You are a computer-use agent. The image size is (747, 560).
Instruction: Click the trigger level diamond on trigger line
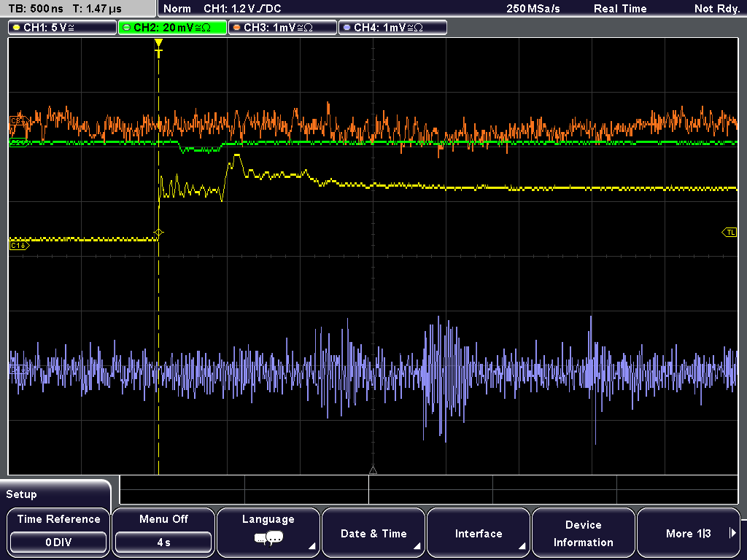[x=158, y=233]
